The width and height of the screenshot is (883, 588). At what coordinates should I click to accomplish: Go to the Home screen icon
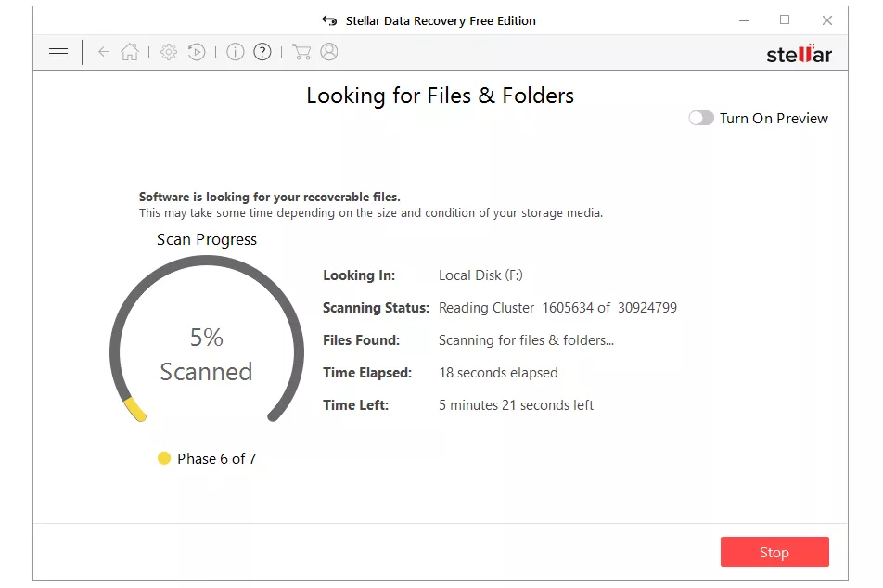coord(130,52)
